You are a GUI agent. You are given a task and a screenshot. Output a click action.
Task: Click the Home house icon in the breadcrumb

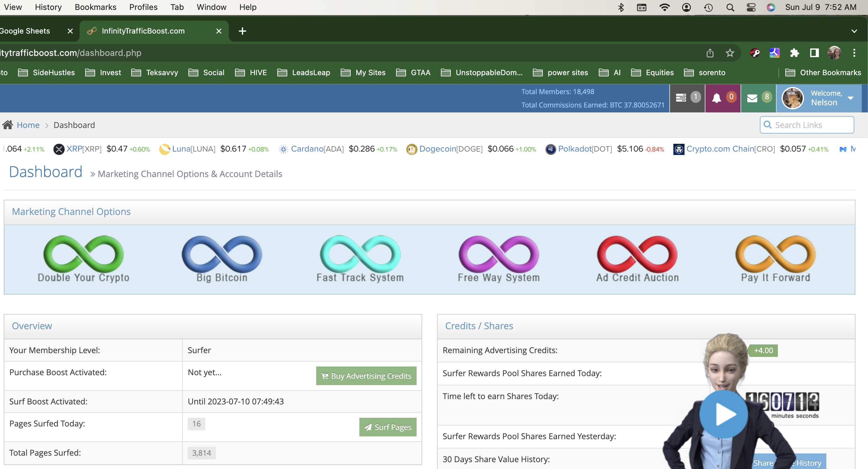(7, 125)
